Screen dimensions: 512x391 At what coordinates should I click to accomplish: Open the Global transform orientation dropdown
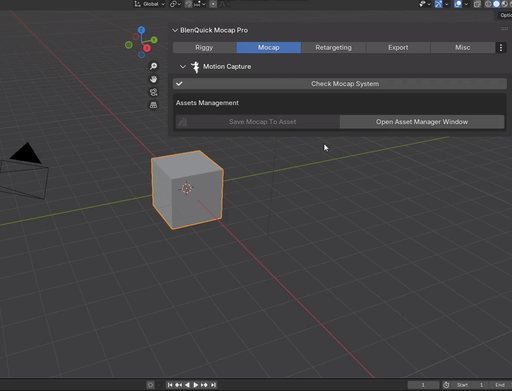[150, 4]
